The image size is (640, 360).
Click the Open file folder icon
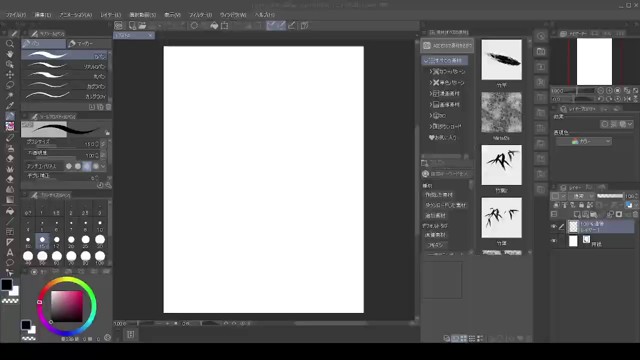click(142, 26)
